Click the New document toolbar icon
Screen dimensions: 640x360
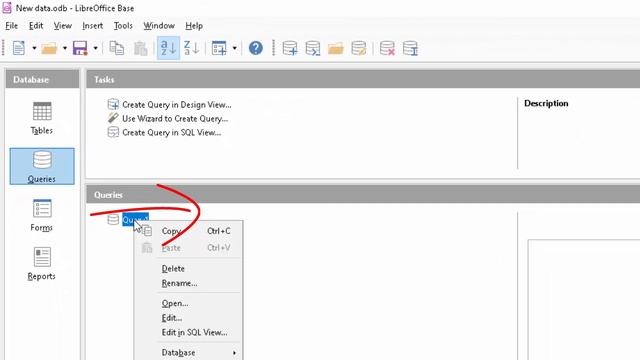19,48
